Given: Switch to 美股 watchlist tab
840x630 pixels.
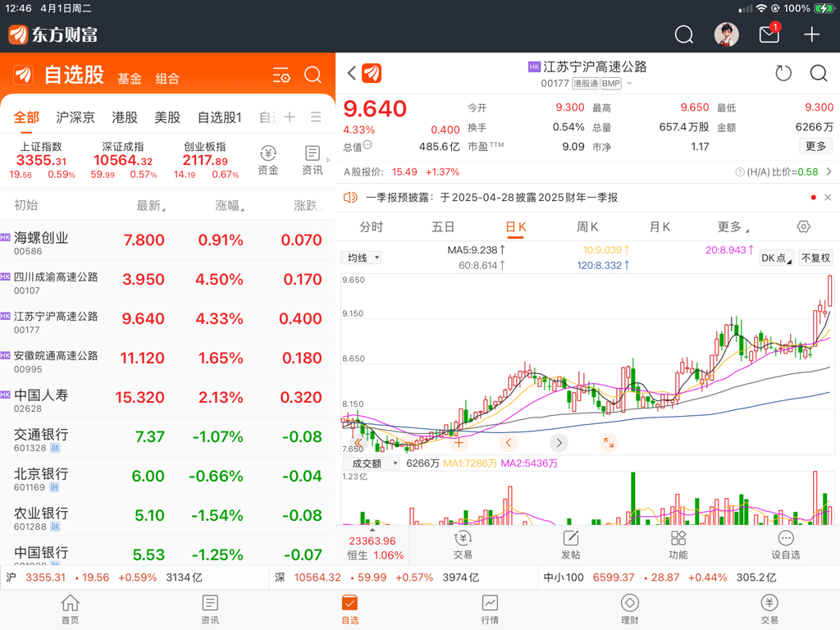Looking at the screenshot, I should click(x=167, y=117).
